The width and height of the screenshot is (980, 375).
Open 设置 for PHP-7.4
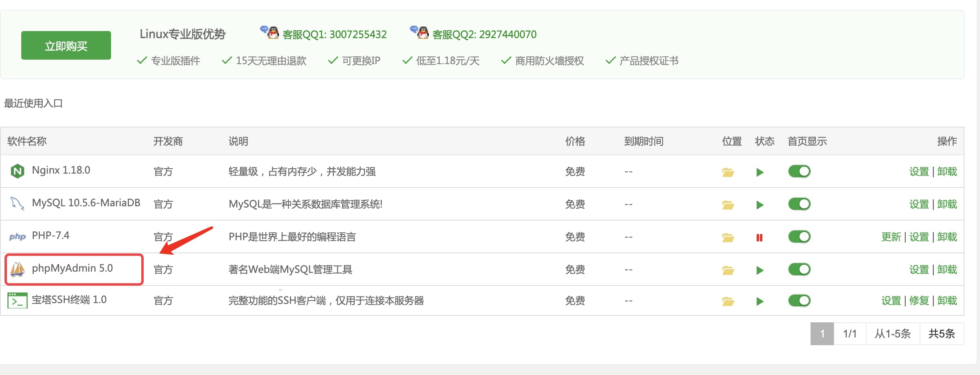point(919,237)
